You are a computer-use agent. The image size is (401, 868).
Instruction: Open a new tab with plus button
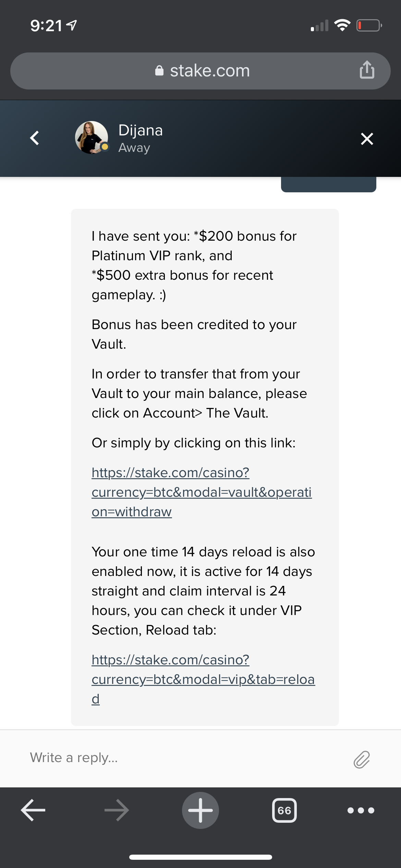(x=200, y=810)
